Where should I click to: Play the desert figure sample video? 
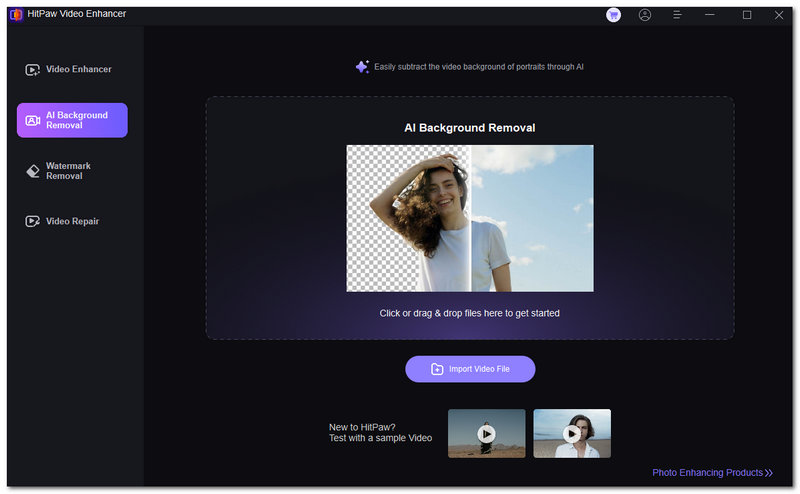point(486,433)
